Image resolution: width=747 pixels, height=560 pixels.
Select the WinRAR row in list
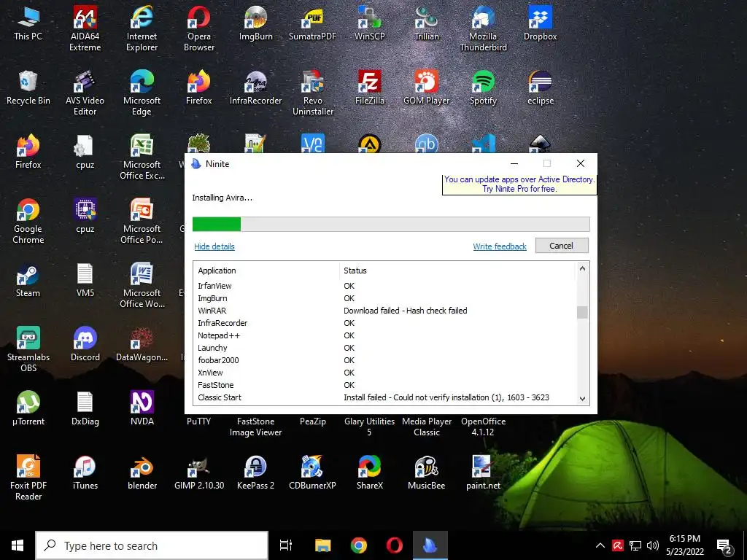385,311
